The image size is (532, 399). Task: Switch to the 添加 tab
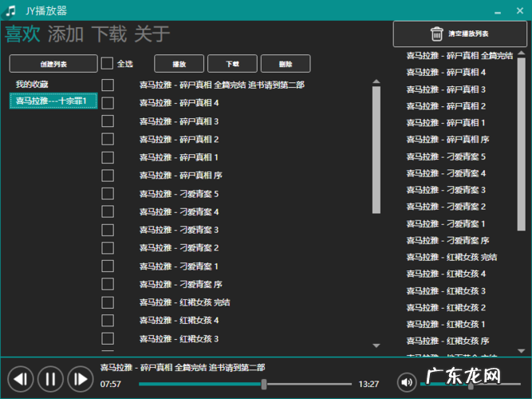[65, 34]
